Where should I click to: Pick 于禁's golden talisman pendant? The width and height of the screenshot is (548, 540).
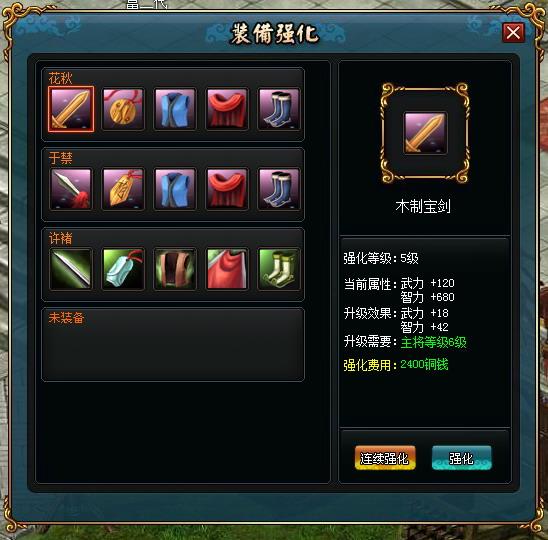point(123,189)
